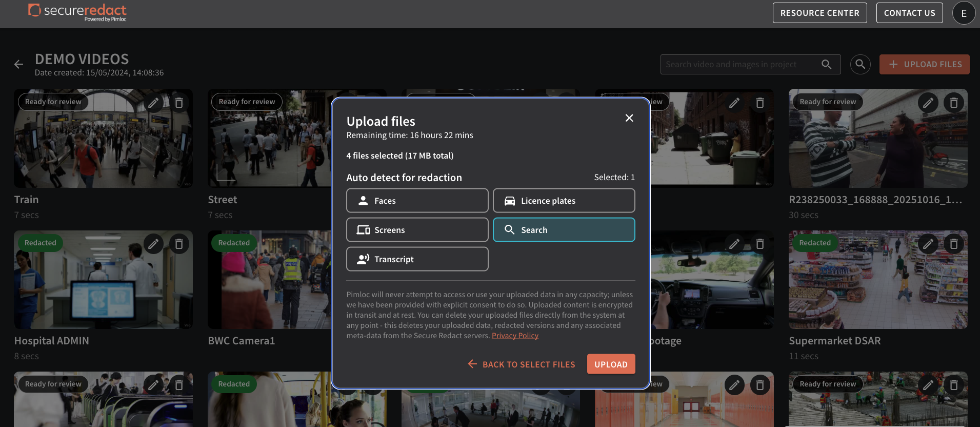Edit the R238250033 video
980x427 pixels.
(x=928, y=103)
